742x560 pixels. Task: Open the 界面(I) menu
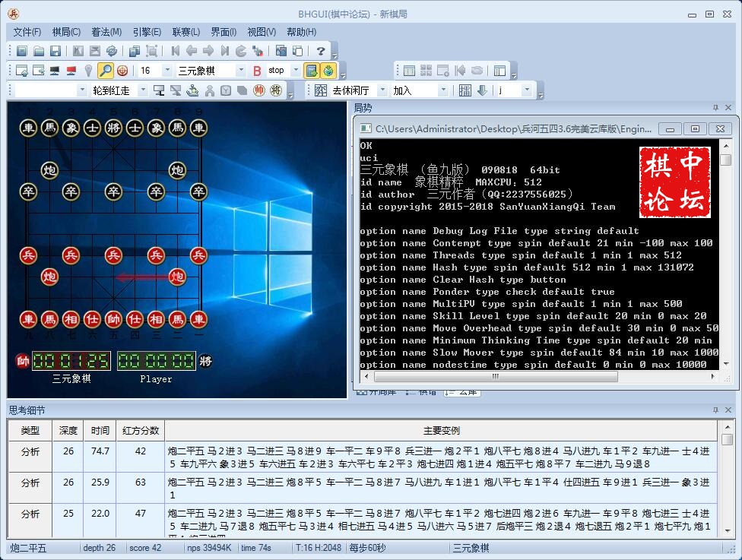[x=224, y=32]
